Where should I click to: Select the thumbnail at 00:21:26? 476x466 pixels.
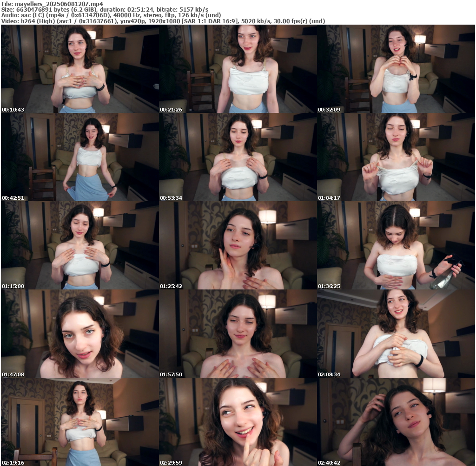pyautogui.click(x=238, y=69)
